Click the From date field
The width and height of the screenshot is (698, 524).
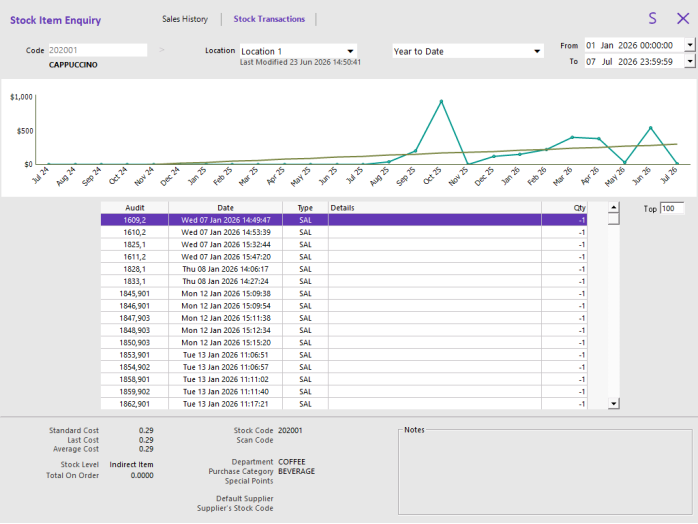[x=634, y=45]
